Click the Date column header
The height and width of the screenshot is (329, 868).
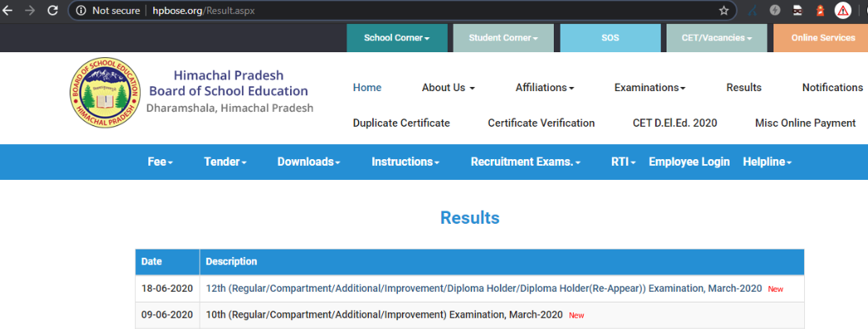(x=167, y=262)
